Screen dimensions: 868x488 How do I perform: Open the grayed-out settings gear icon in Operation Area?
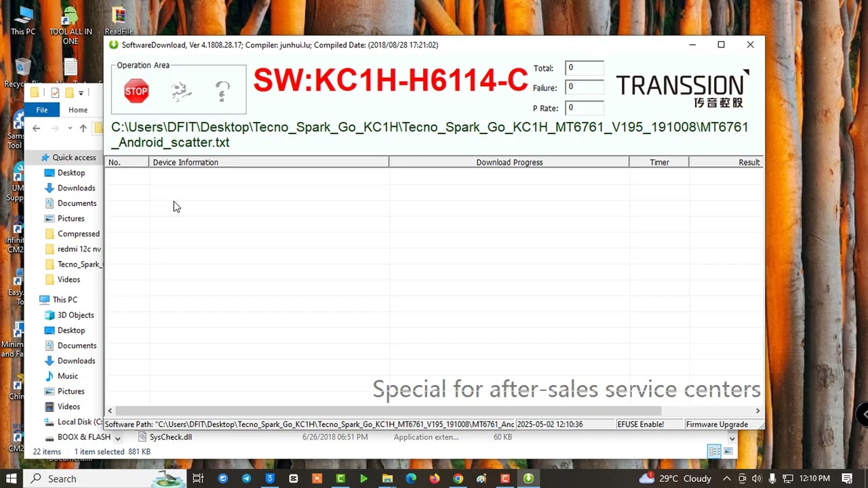point(181,91)
